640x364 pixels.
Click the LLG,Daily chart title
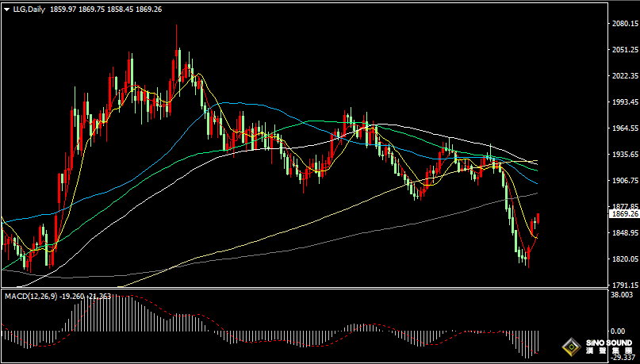pyautogui.click(x=29, y=9)
